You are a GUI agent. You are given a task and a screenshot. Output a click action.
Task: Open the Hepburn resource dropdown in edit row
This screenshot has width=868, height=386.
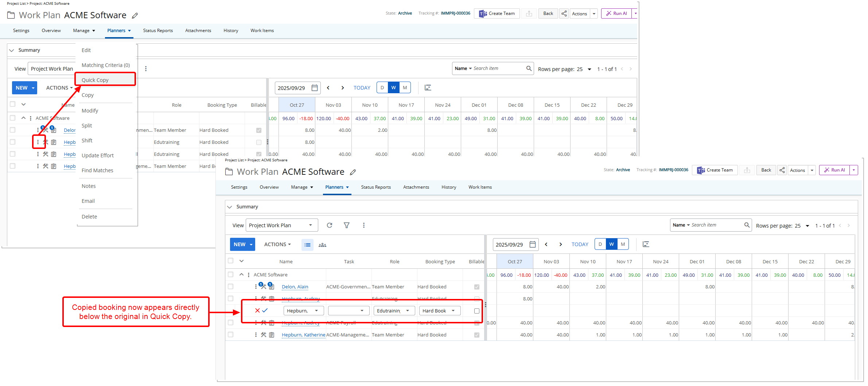point(303,311)
